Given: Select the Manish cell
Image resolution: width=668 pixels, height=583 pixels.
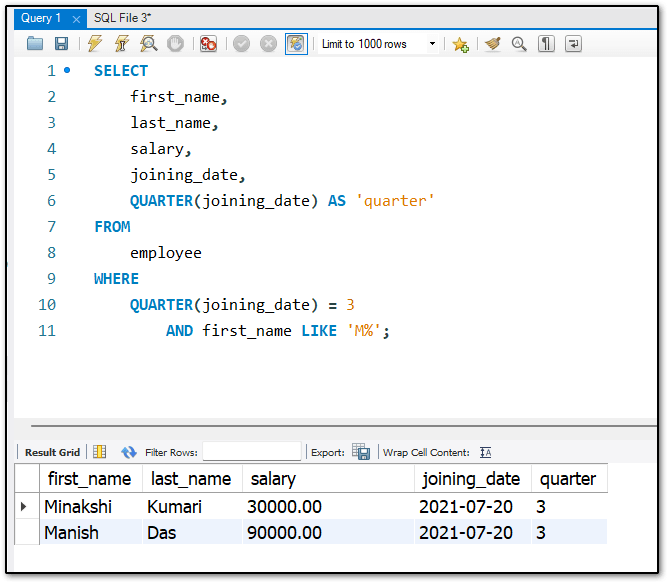Looking at the screenshot, I should (x=91, y=532).
